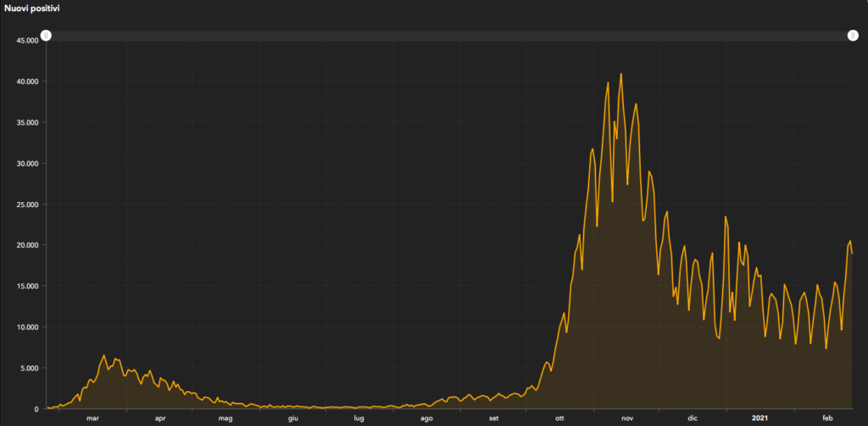Select the "feb" month label
Image resolution: width=868 pixels, height=426 pixels.
coord(827,418)
